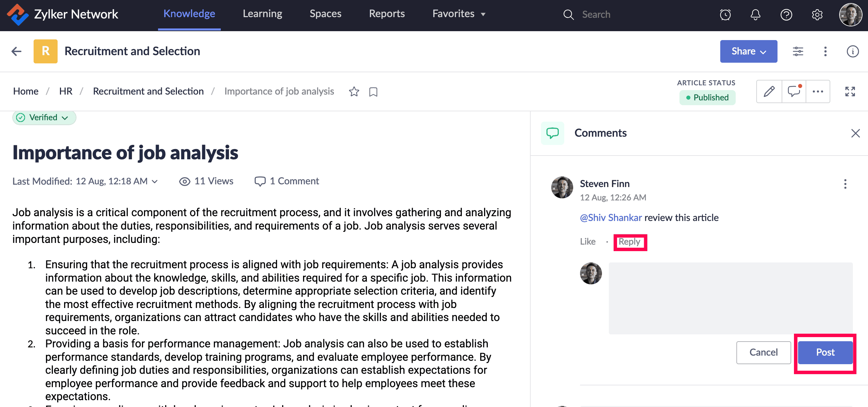Like Steven Finn's comment

pos(588,242)
